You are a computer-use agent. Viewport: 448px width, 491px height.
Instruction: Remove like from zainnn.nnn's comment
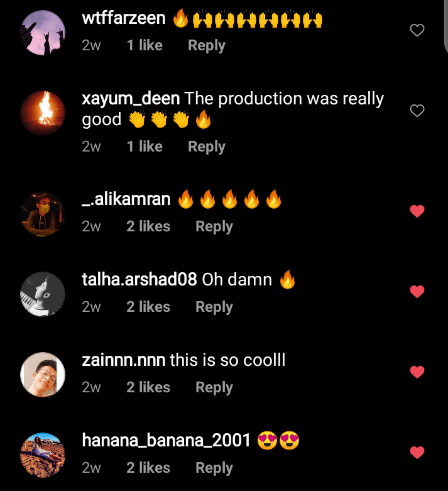point(417,372)
